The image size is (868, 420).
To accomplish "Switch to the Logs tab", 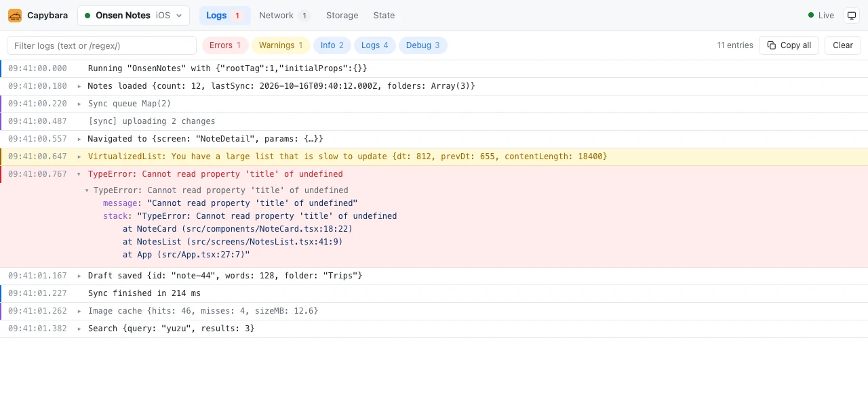I will 224,16.
